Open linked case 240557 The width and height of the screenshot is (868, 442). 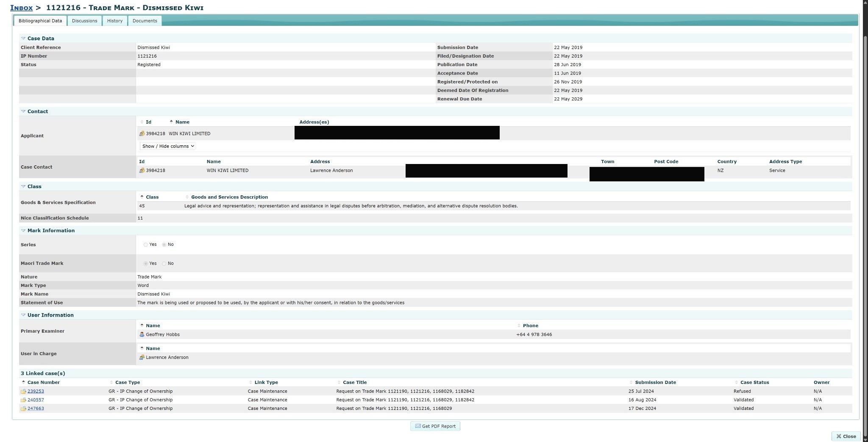click(36, 400)
